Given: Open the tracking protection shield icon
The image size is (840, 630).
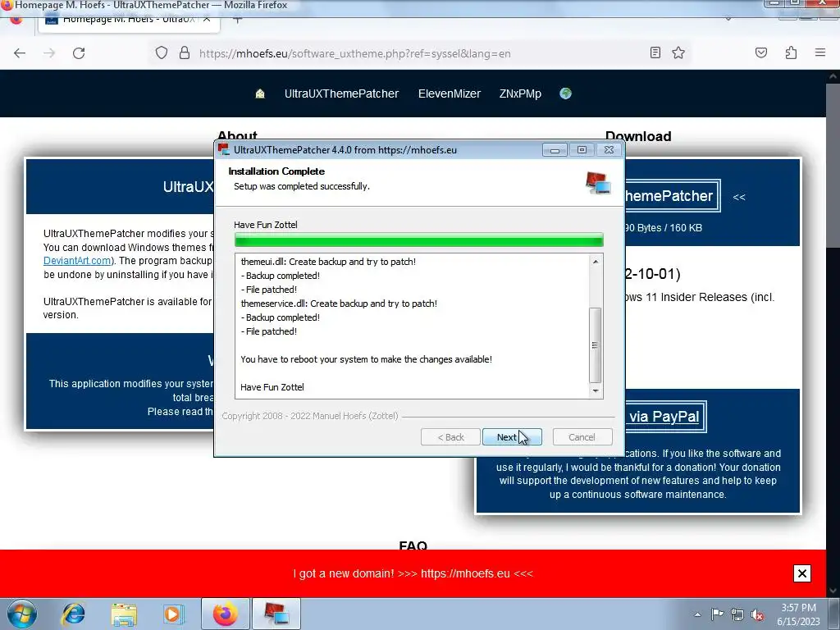Looking at the screenshot, I should (162, 53).
